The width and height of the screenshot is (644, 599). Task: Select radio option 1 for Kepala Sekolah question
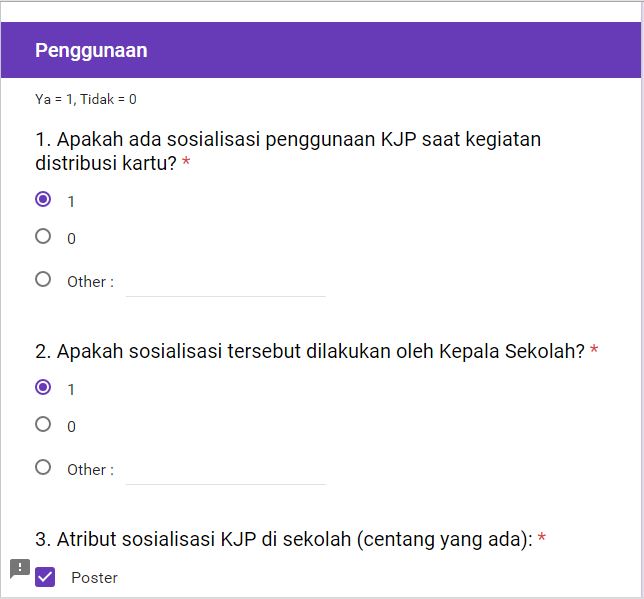point(43,387)
